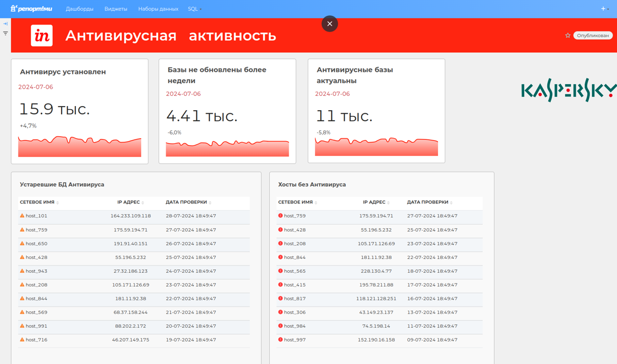Click the Антивирус установлен sparkline chart
Image resolution: width=617 pixels, height=364 pixels.
point(80,146)
